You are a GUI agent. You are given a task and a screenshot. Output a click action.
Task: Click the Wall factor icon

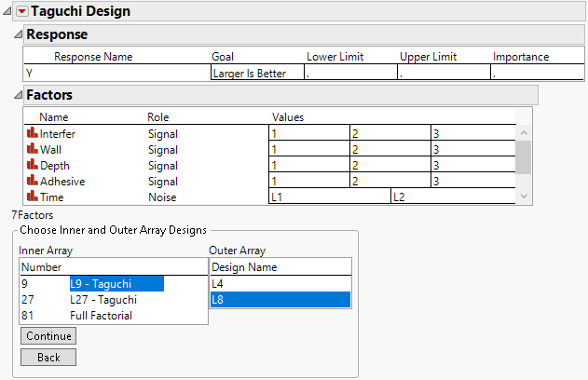click(32, 150)
